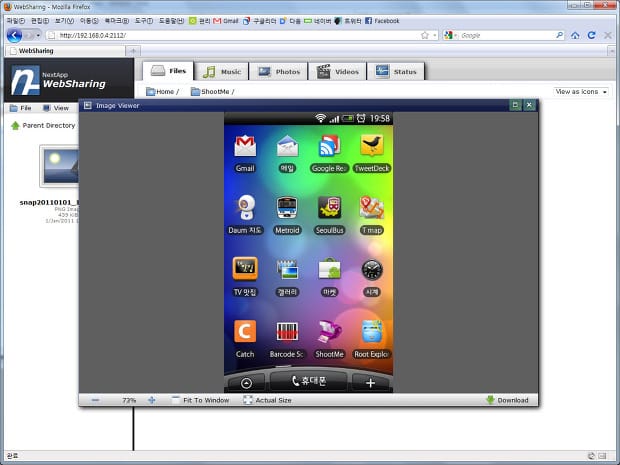This screenshot has height=465, width=620.
Task: Open the Google Reader app icon
Action: click(329, 147)
